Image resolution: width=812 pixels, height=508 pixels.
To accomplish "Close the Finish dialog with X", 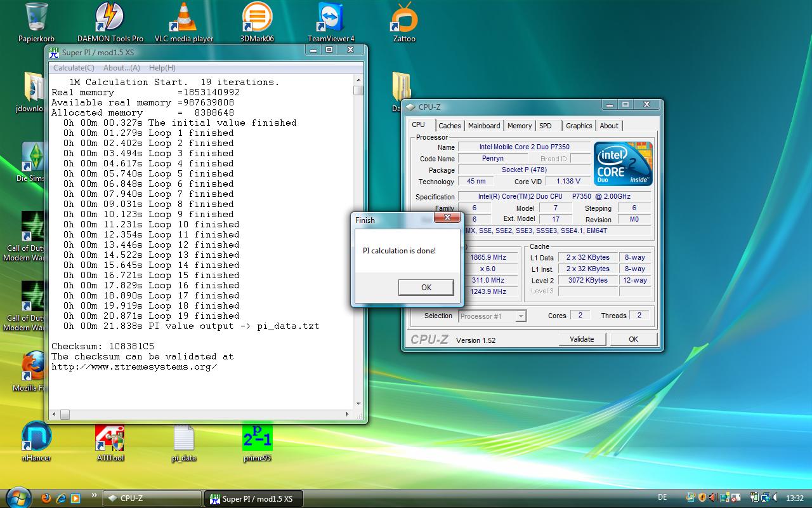I will tap(447, 217).
